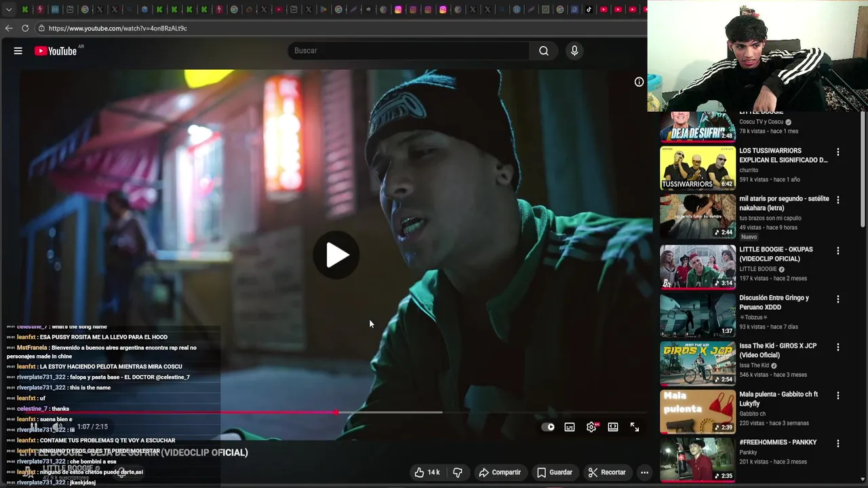Click the 'Nuevo' badge on mil ataris
The height and width of the screenshot is (488, 868).
(749, 237)
